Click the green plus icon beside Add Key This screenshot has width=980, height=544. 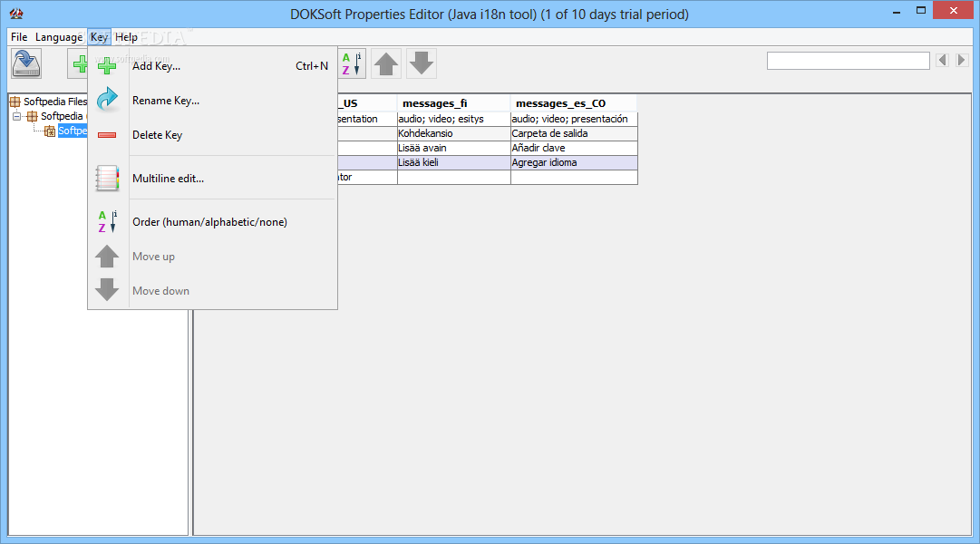[x=107, y=65]
